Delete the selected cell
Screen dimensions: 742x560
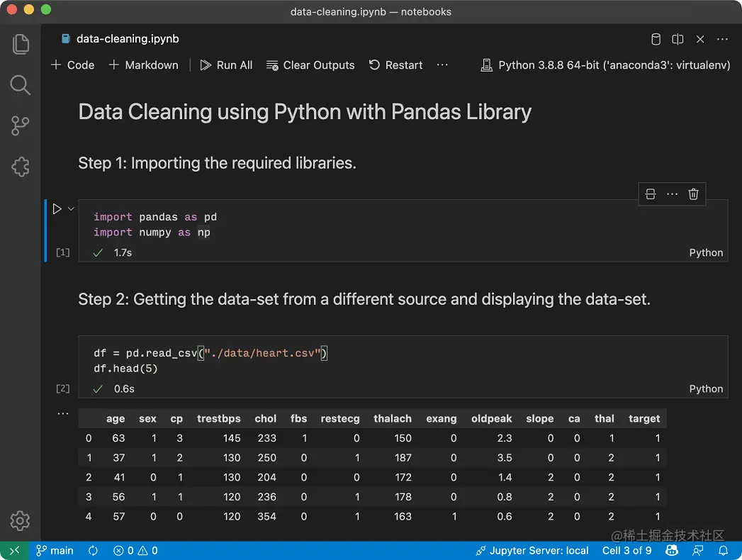coord(693,194)
